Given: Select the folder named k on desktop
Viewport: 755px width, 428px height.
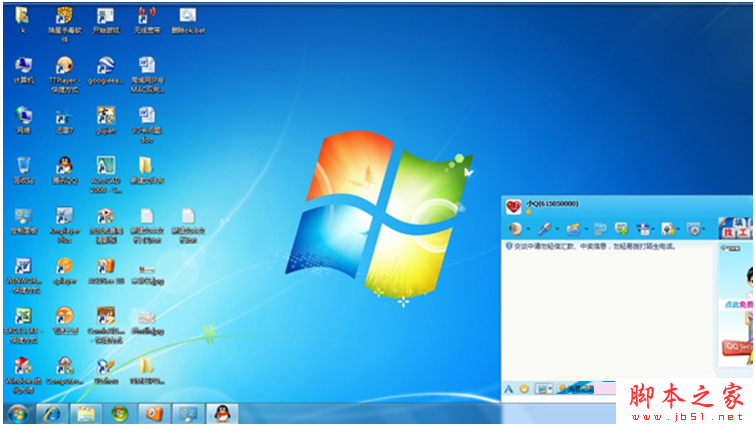Looking at the screenshot, I should point(22,20).
